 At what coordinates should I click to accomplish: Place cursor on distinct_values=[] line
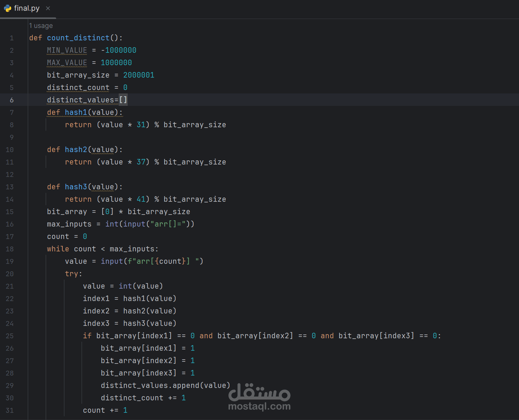259,100
